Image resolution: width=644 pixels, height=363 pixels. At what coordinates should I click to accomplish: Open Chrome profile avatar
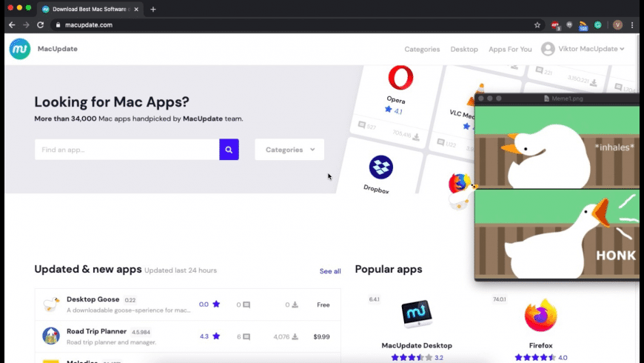tap(617, 25)
